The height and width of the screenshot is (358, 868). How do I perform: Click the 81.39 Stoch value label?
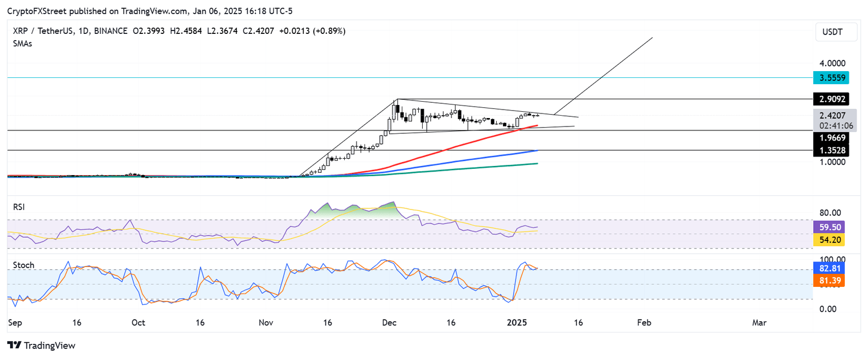(829, 281)
